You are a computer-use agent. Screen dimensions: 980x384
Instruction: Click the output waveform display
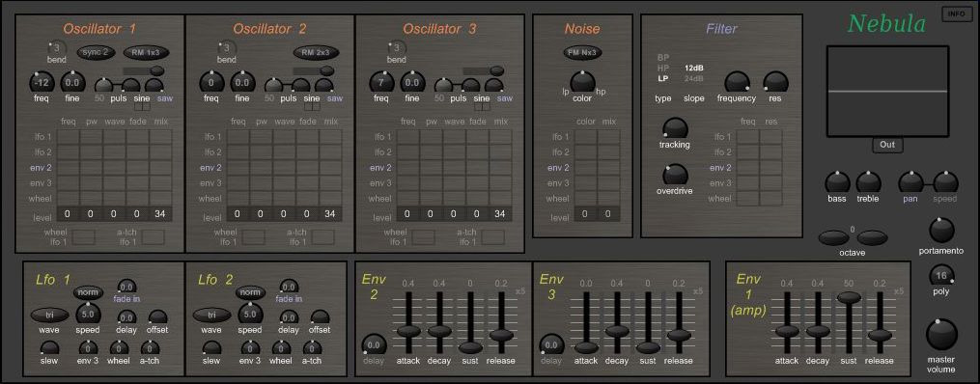click(887, 91)
